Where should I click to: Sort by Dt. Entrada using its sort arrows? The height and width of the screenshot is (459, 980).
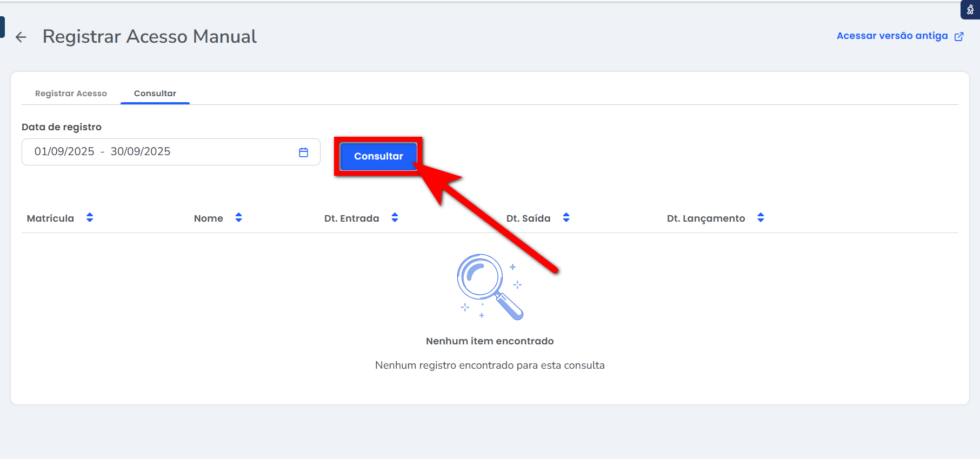click(395, 218)
